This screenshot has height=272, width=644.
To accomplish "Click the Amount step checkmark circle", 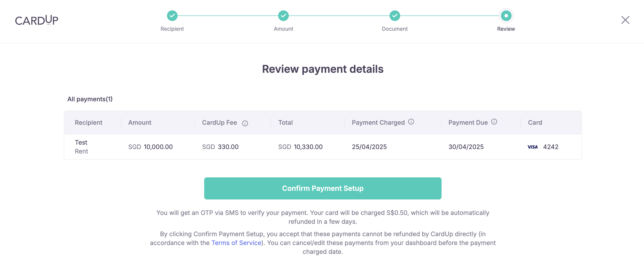I will point(283,16).
